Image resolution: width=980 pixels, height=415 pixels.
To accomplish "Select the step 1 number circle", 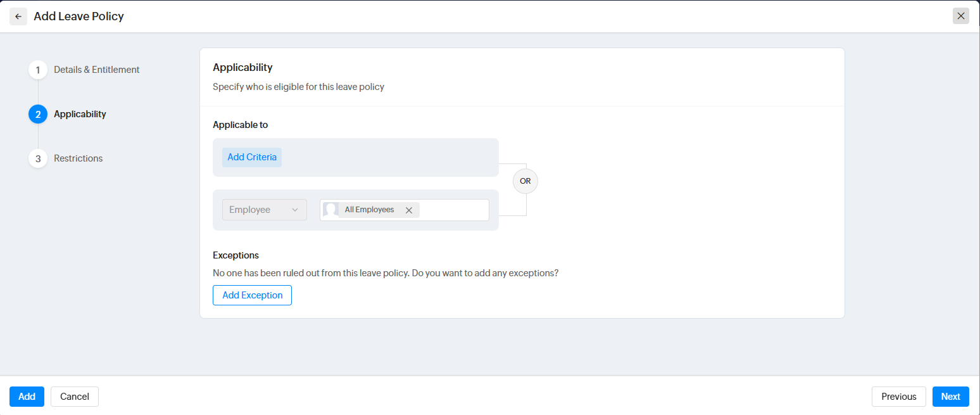I will (38, 70).
